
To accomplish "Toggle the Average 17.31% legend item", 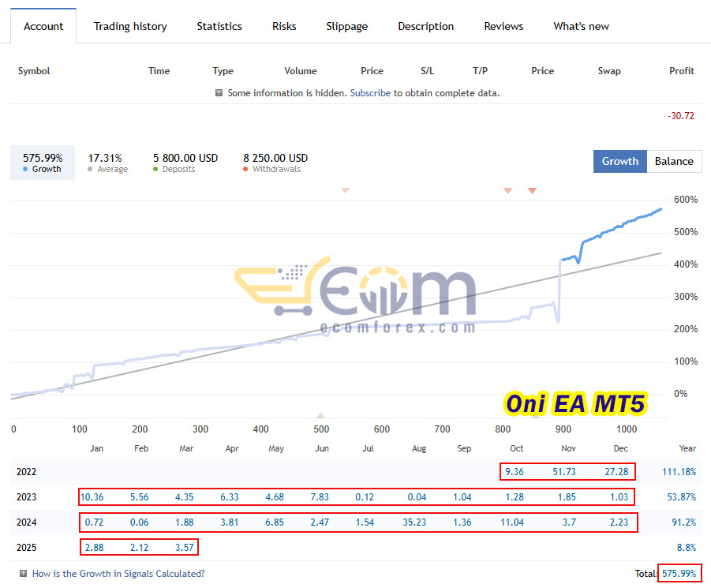I will (x=107, y=163).
